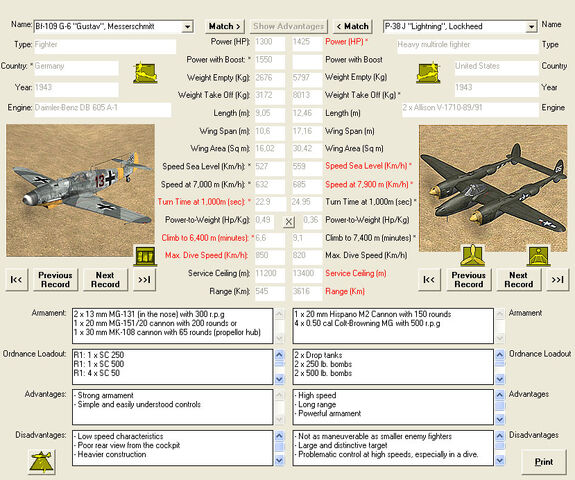Jump to first record on right aircraft
The height and width of the screenshot is (480, 575).
pos(429,280)
